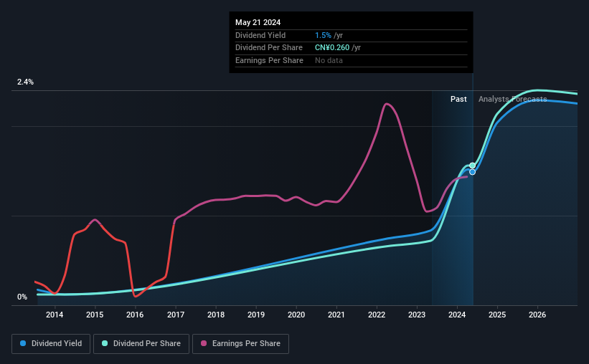Click the tooltip Earnings Per Share row label
This screenshot has height=364, width=589.
[x=269, y=60]
